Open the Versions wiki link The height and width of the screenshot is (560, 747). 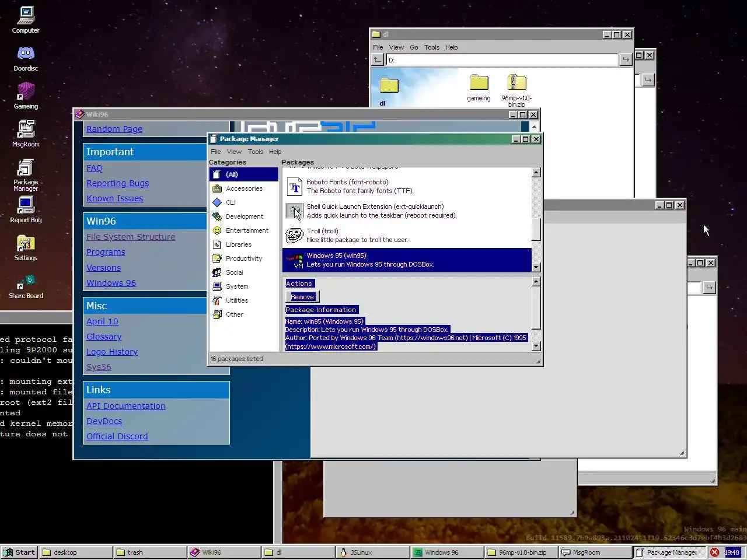104,268
